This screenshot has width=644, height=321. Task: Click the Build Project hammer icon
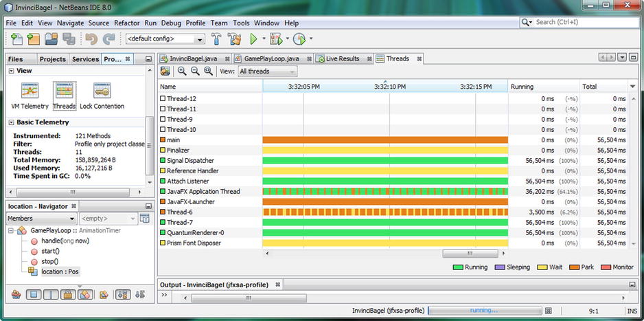216,39
